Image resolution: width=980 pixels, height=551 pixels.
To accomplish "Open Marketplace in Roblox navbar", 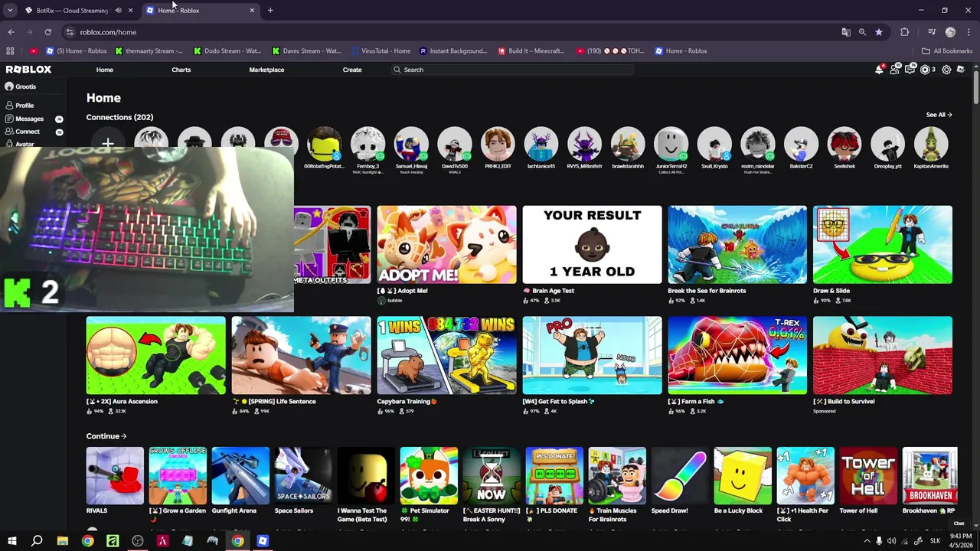I will pyautogui.click(x=266, y=70).
